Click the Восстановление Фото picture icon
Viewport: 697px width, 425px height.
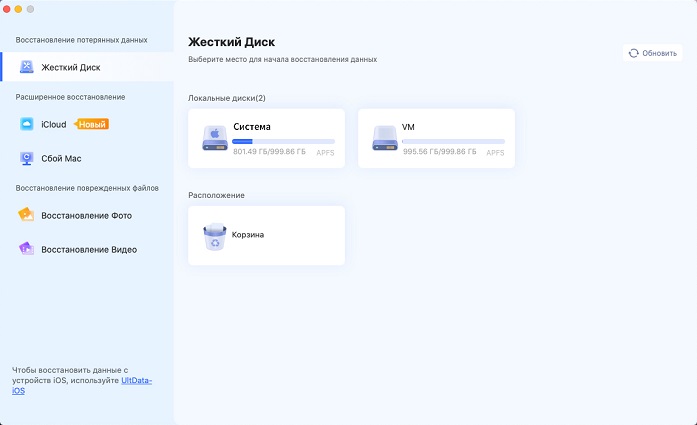[26, 215]
